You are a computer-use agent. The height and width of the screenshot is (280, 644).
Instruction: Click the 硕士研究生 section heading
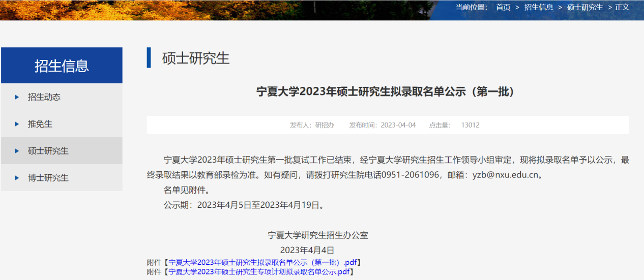pyautogui.click(x=196, y=58)
